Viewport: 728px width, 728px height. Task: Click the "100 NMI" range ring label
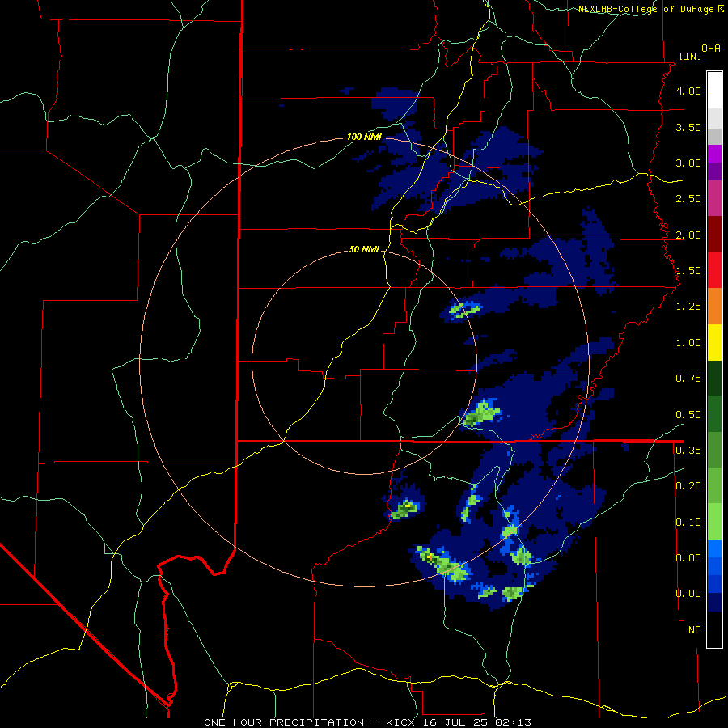click(x=365, y=137)
